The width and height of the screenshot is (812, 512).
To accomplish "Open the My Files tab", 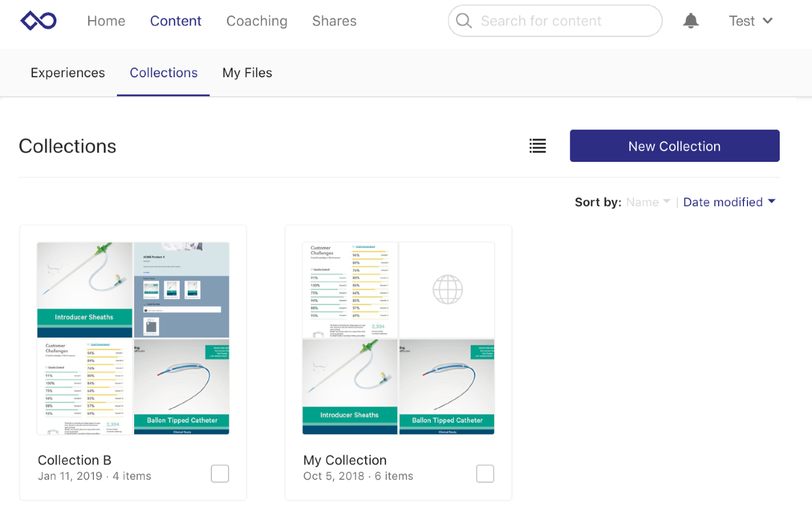I will [247, 73].
